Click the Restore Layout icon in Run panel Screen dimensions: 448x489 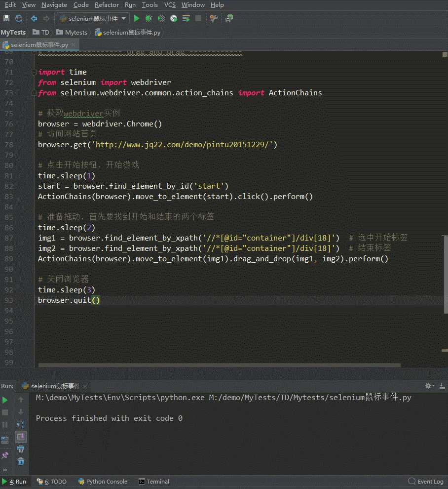click(5, 440)
